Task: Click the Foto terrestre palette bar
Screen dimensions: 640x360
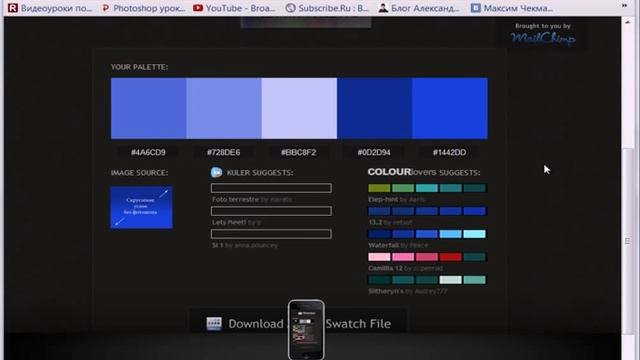Action: click(271, 188)
